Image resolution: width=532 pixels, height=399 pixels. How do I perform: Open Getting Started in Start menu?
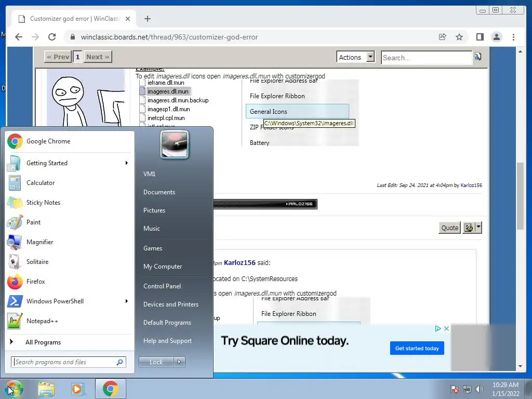coord(70,163)
